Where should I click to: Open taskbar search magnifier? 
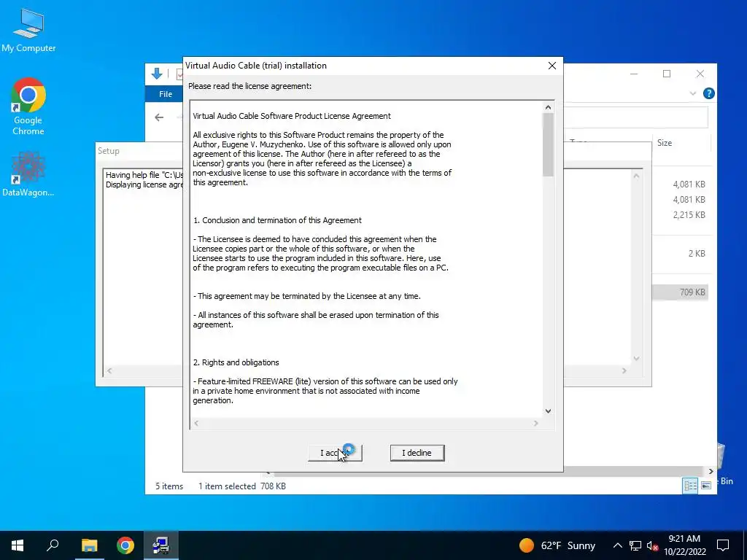[x=53, y=545]
